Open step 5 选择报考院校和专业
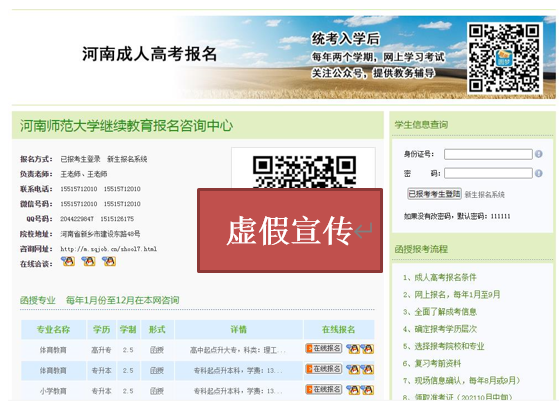The image size is (559, 410). [x=443, y=346]
